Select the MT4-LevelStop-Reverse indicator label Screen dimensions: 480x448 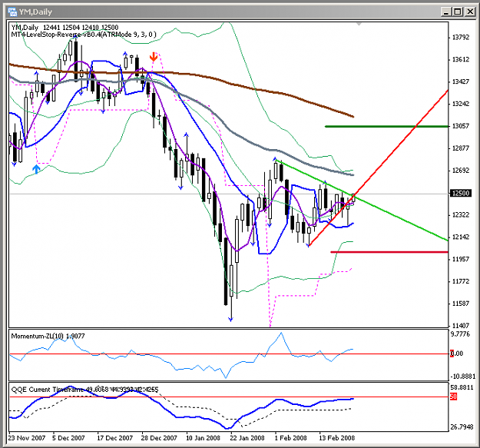point(84,35)
